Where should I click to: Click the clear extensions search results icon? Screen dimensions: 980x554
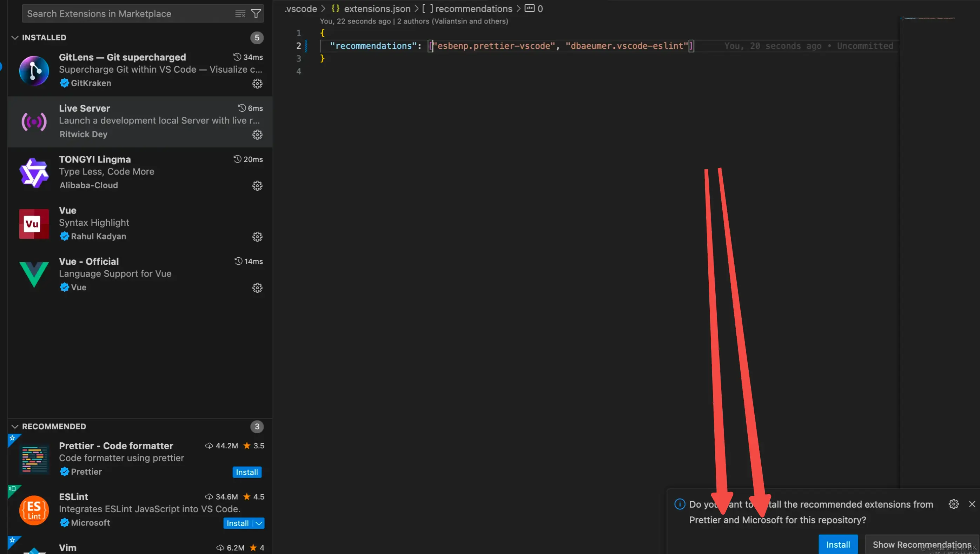[240, 14]
